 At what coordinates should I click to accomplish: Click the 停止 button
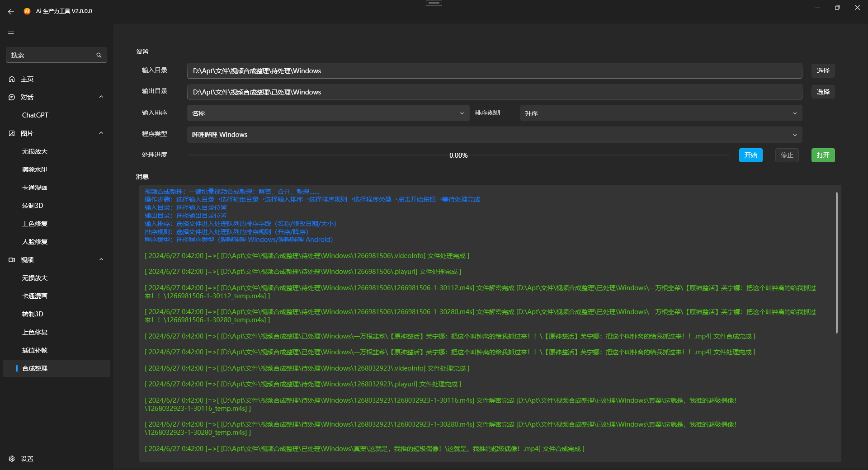[x=787, y=155]
